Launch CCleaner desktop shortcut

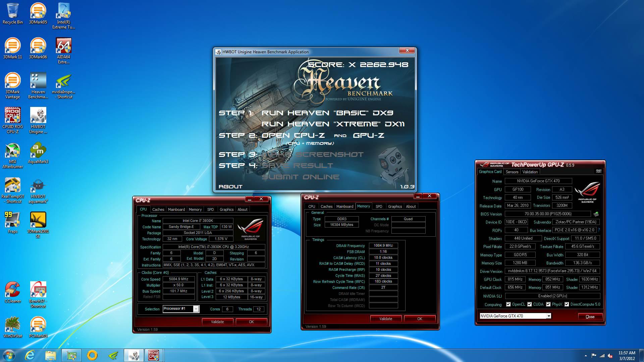click(12, 292)
